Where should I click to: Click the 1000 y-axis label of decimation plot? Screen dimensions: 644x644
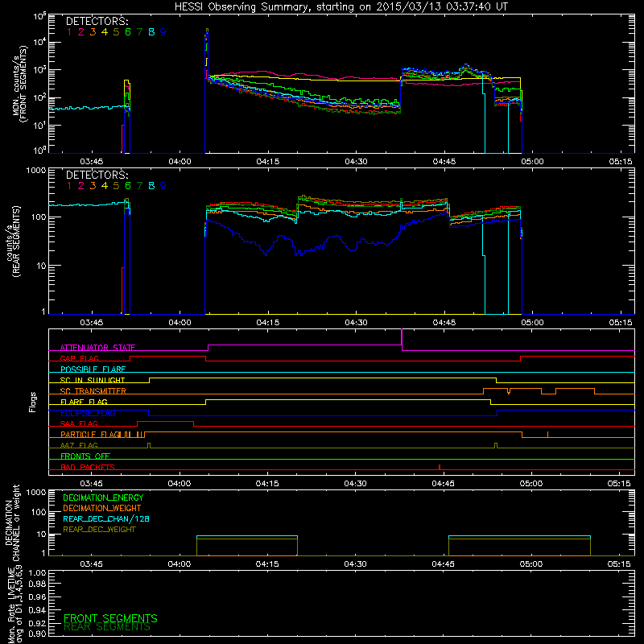click(36, 493)
